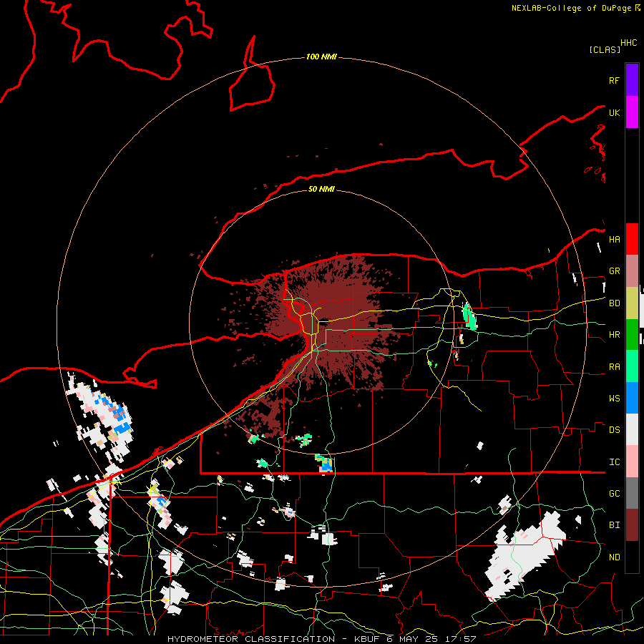Click the 'BD' legend label
Viewport: 644px width, 644px height.
614,303
